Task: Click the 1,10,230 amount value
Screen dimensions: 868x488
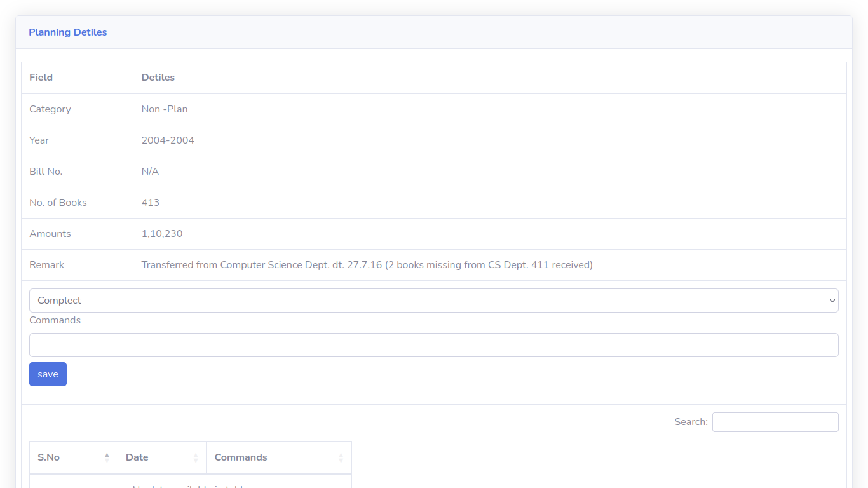Action: pos(162,234)
